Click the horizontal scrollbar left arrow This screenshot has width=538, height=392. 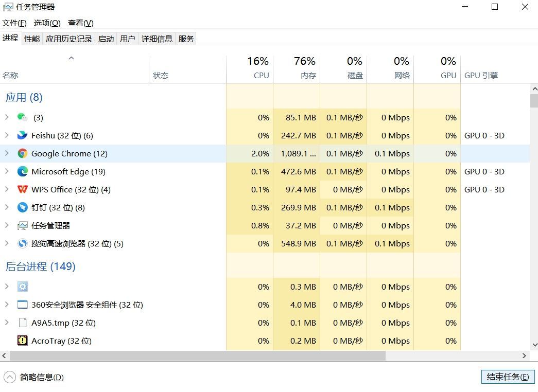tap(4, 355)
